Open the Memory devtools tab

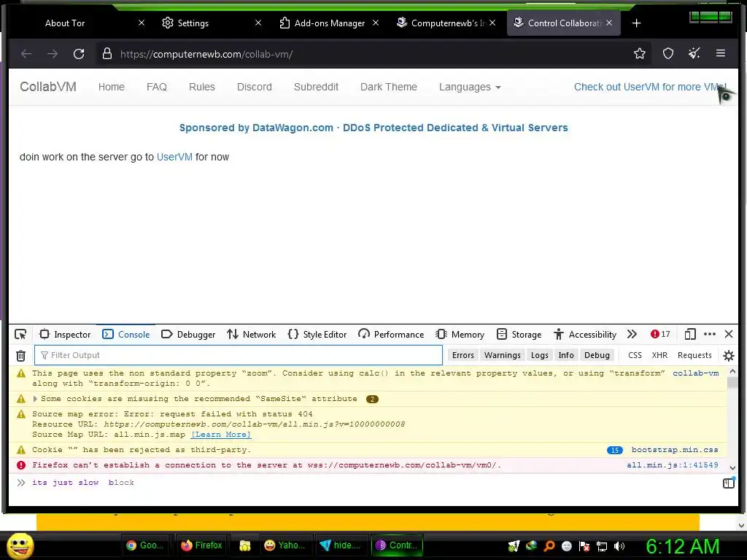460,334
